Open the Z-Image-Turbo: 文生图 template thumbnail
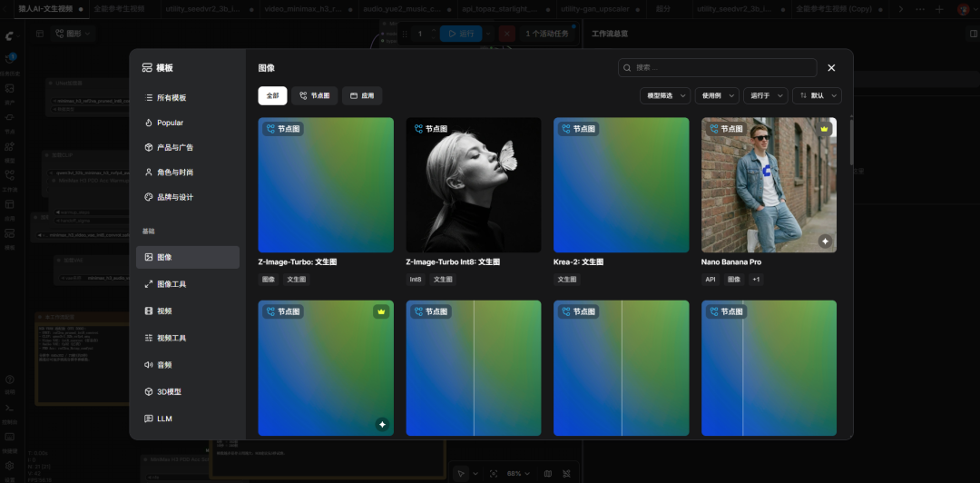The height and width of the screenshot is (483, 980). pyautogui.click(x=326, y=185)
